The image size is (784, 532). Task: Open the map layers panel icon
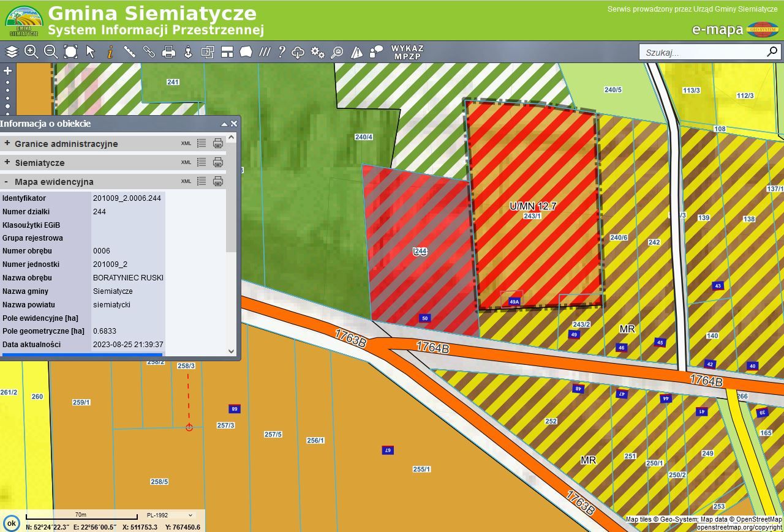pyautogui.click(x=12, y=52)
